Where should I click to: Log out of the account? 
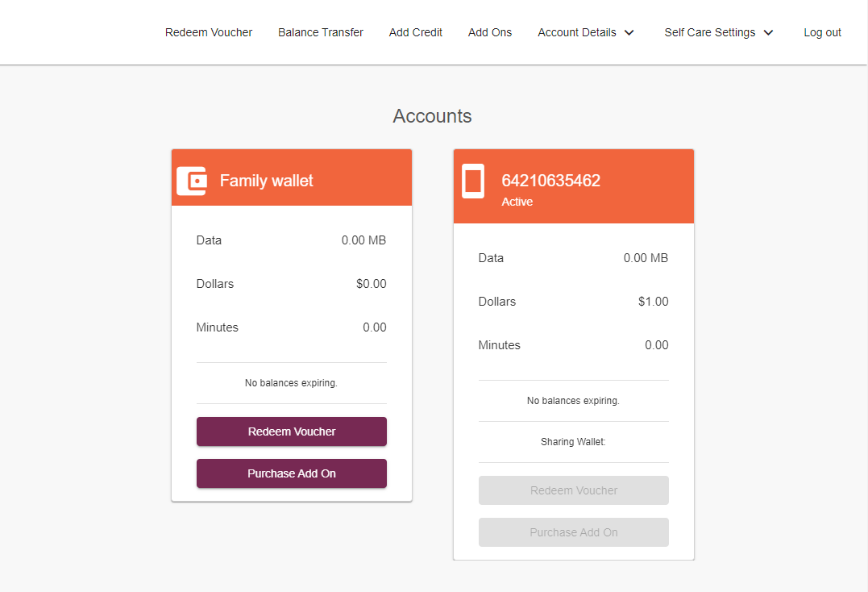tap(822, 33)
